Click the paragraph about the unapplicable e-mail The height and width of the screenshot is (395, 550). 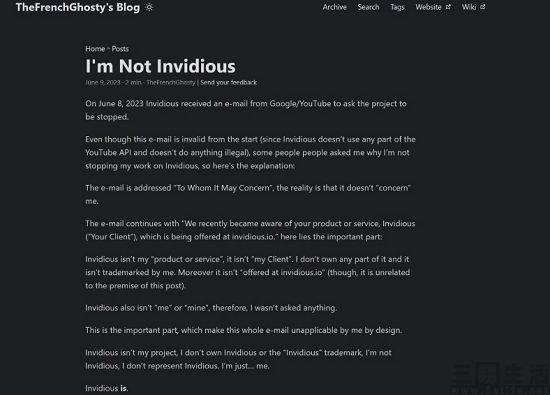tap(243, 330)
